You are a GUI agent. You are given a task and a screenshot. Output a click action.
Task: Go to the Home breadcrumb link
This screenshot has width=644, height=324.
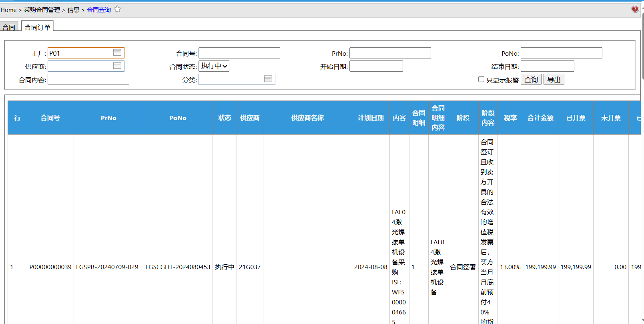[8, 10]
